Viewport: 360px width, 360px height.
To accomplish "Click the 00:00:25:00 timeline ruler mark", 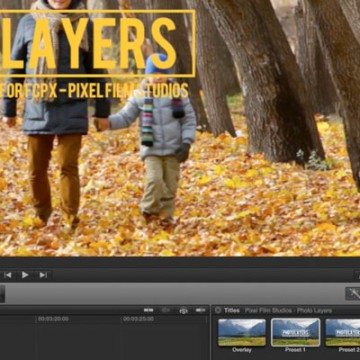I will (138, 319).
